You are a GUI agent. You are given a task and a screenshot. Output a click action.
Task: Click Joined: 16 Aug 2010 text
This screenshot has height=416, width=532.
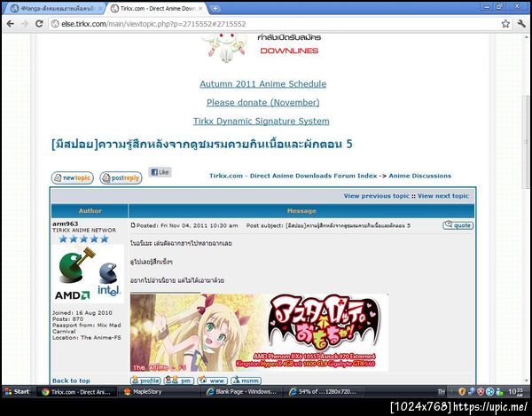tap(82, 313)
